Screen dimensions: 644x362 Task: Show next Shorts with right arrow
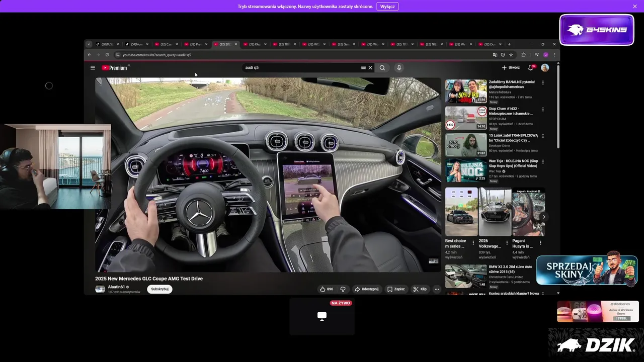pos(543,217)
